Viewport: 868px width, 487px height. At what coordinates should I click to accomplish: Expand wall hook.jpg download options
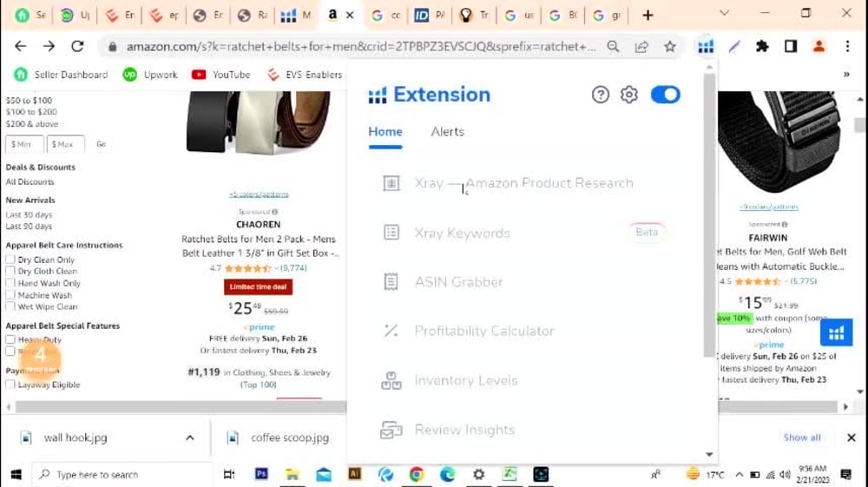190,438
